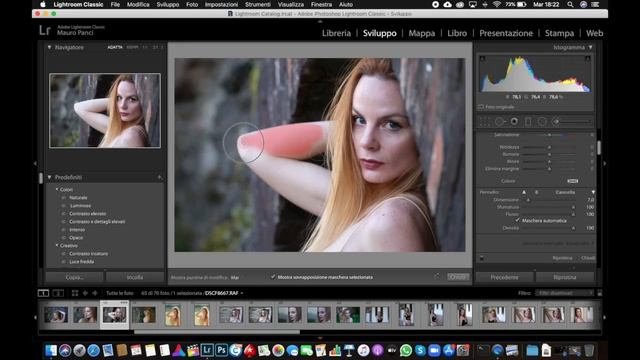This screenshot has height=360, width=640.
Task: Open the Sviluppo menu
Action: pos(168,4)
